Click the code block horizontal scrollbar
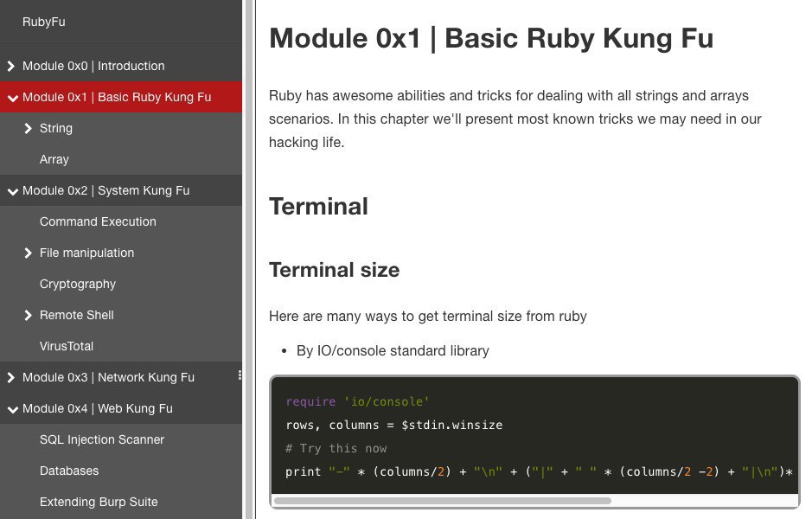 pyautogui.click(x=443, y=500)
